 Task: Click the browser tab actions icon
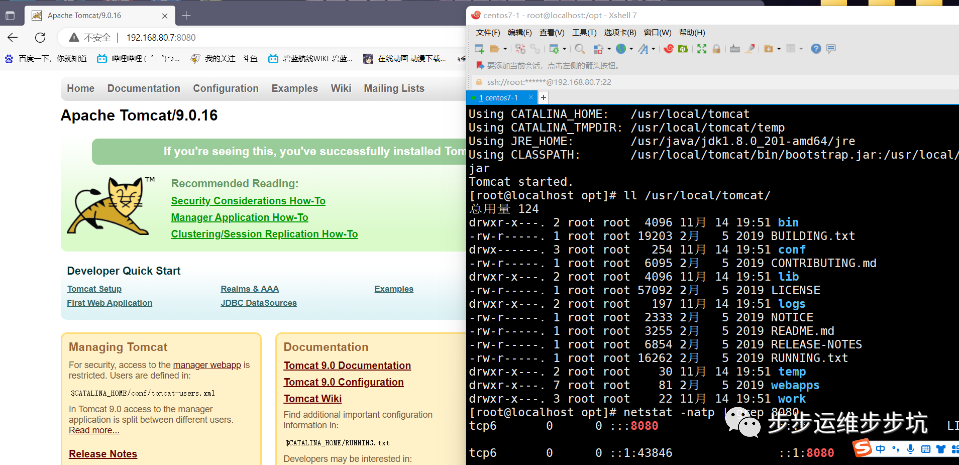click(x=11, y=15)
